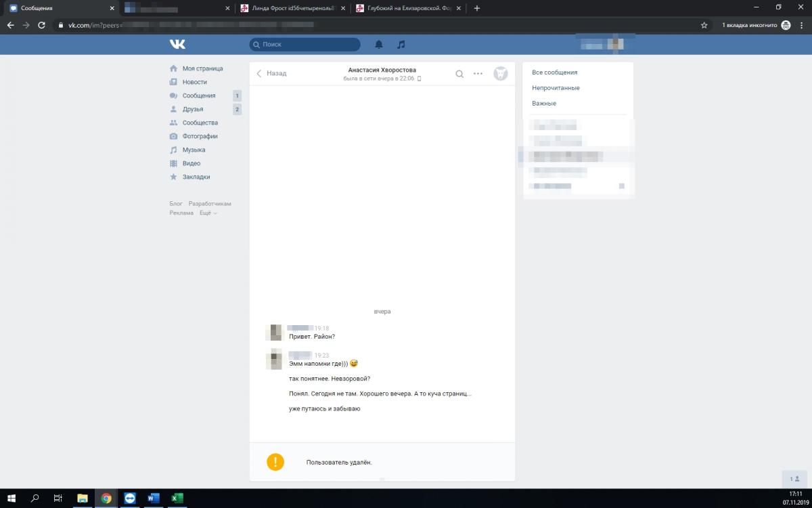The height and width of the screenshot is (508, 812).
Task: Expand the Ещё footer dropdown
Action: click(x=208, y=213)
